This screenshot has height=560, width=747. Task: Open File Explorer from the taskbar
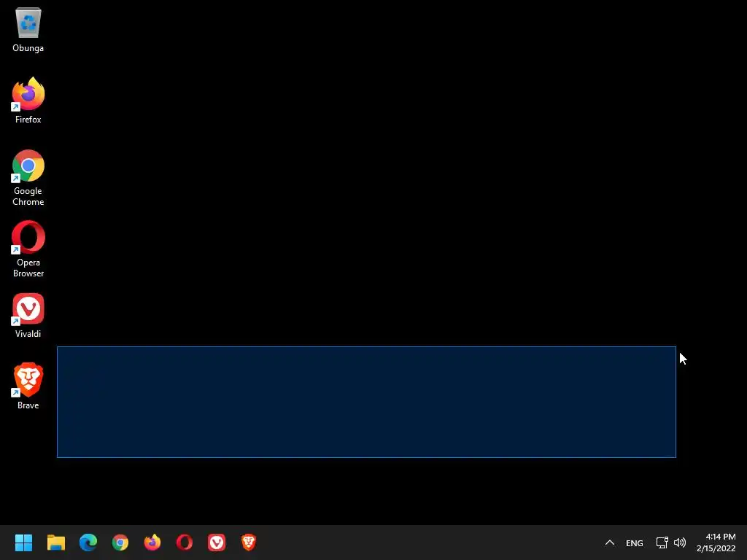pos(55,542)
